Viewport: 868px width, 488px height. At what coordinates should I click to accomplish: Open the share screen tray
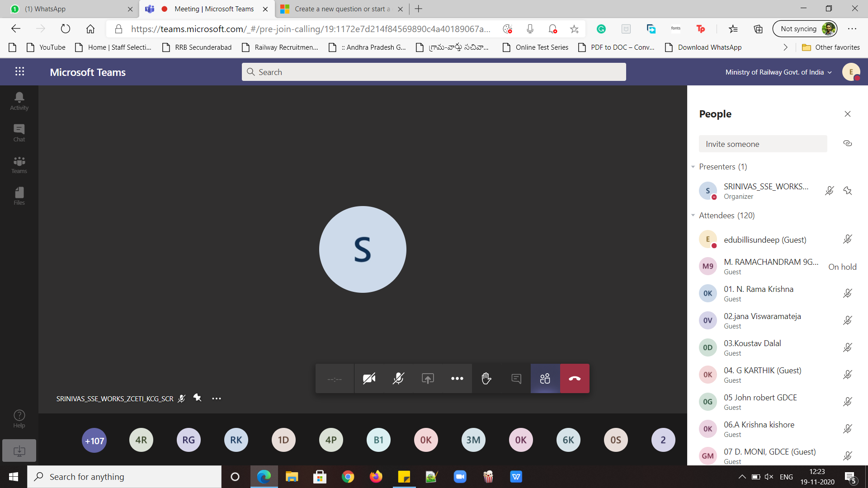point(428,379)
